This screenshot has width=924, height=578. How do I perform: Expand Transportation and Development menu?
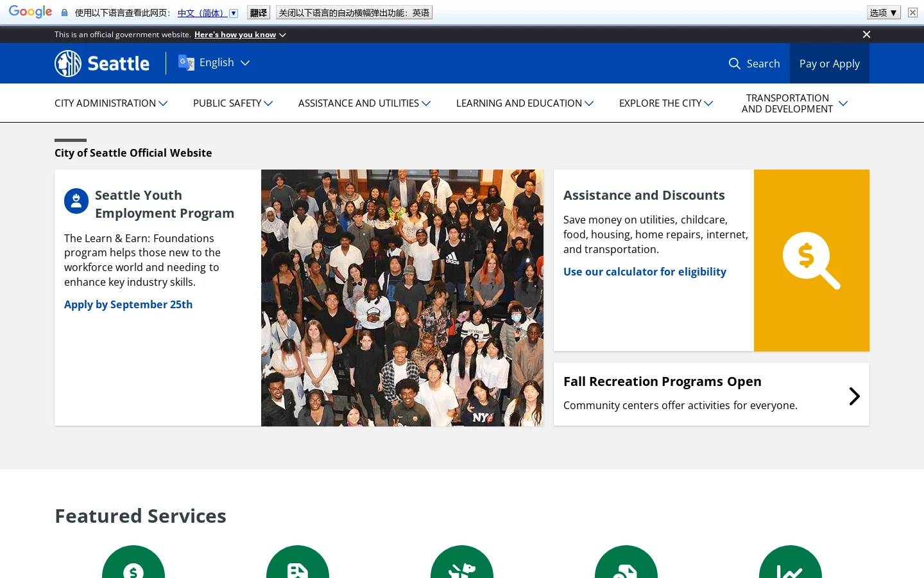coord(794,103)
